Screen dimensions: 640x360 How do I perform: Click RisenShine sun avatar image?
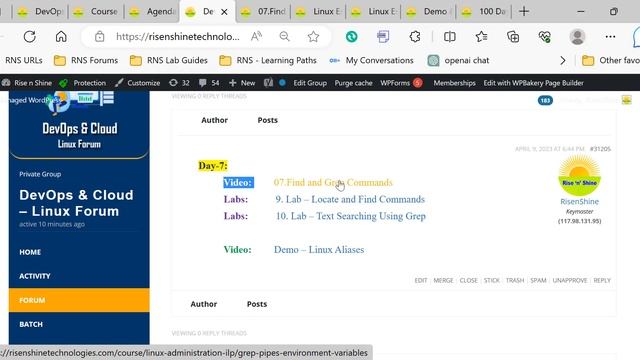click(x=579, y=176)
